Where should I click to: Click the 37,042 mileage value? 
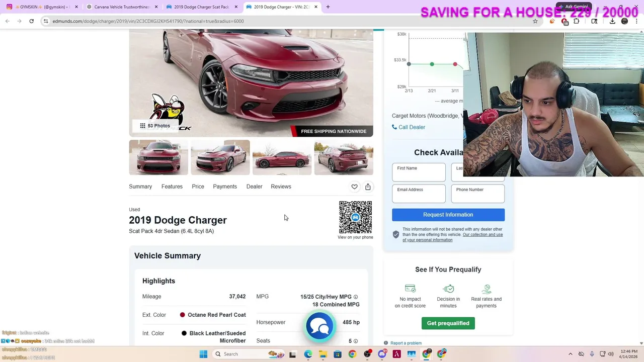point(237,297)
